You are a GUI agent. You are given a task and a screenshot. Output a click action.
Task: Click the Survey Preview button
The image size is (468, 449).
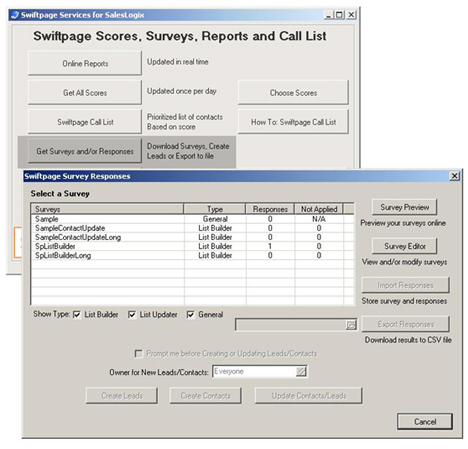click(404, 207)
